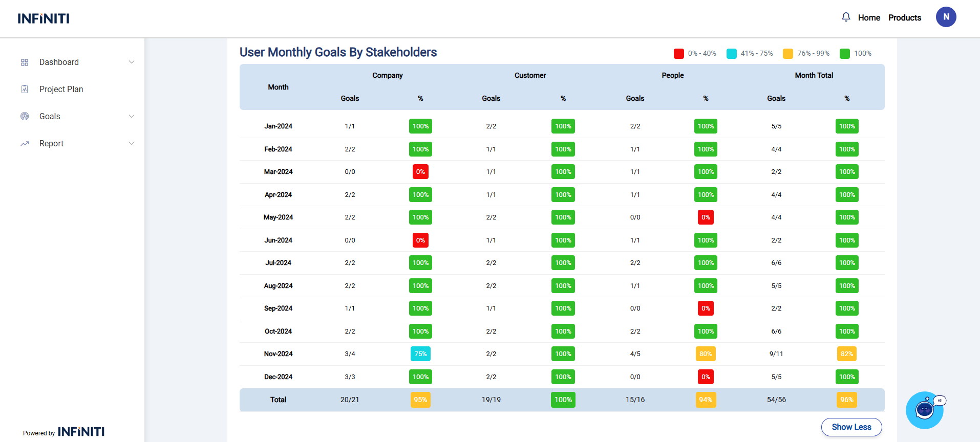
Task: Click the notification bell icon
Action: point(846,17)
